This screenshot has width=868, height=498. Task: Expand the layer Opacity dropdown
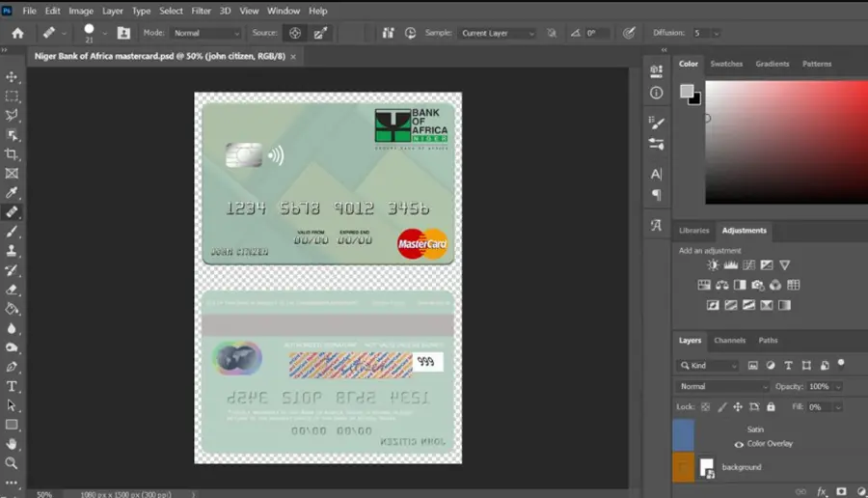click(x=837, y=387)
